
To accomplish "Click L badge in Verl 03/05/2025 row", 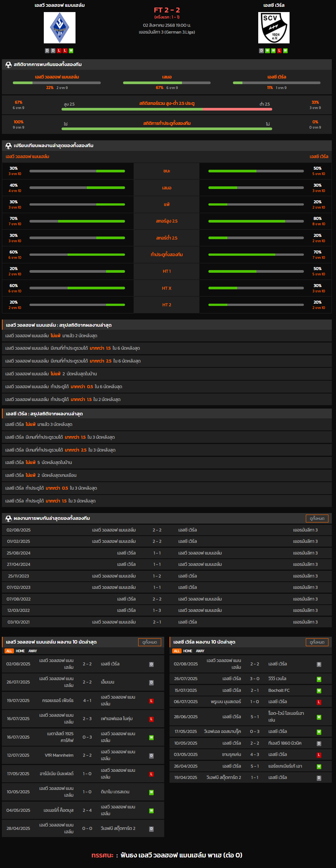I will point(319,755).
